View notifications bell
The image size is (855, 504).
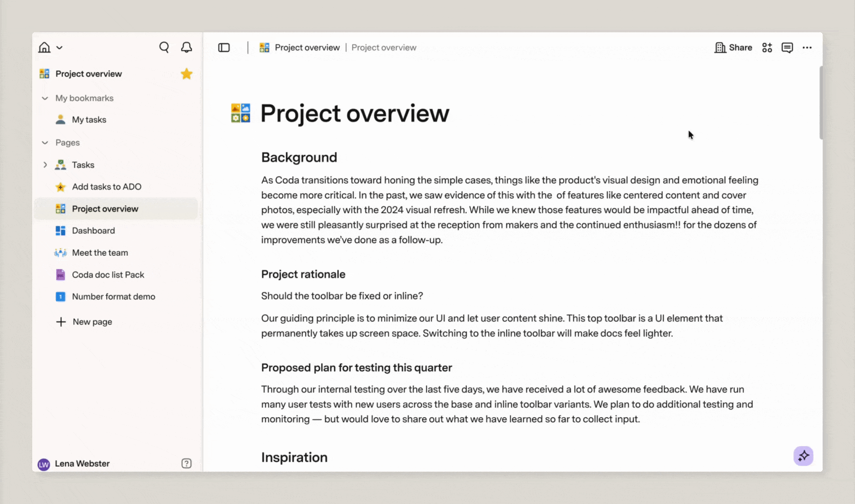coord(187,47)
